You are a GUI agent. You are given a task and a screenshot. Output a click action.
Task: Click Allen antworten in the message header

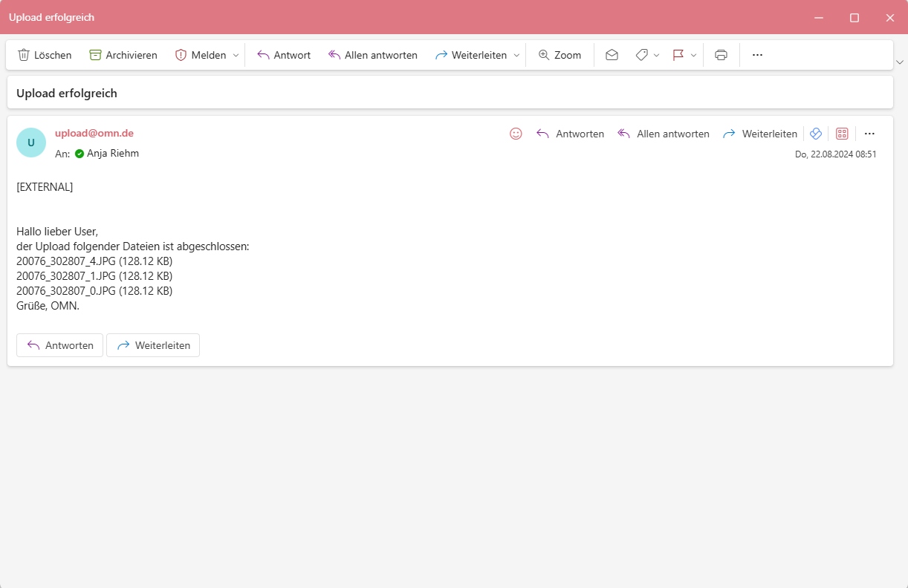pyautogui.click(x=664, y=133)
